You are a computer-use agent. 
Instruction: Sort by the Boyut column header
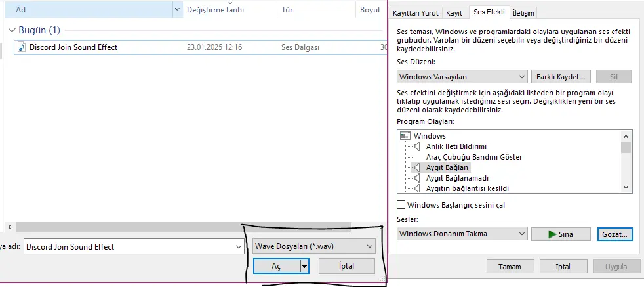(371, 9)
